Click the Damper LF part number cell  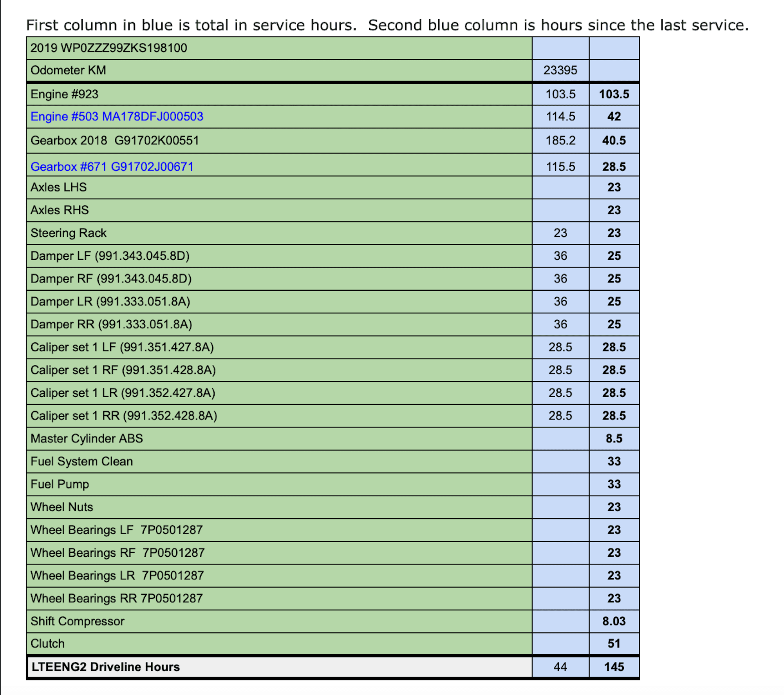click(110, 255)
